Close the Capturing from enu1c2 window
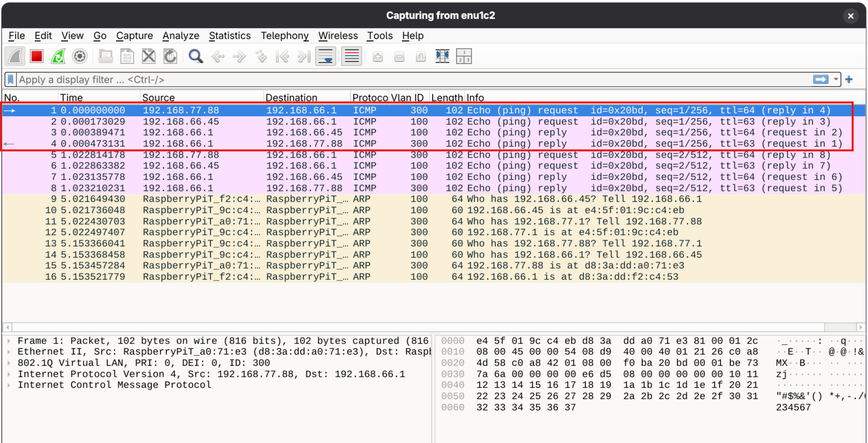This screenshot has width=868, height=443. (850, 16)
